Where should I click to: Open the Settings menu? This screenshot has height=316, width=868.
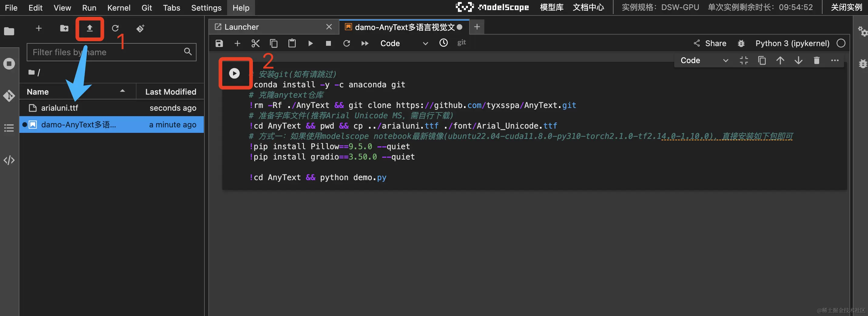(x=206, y=7)
